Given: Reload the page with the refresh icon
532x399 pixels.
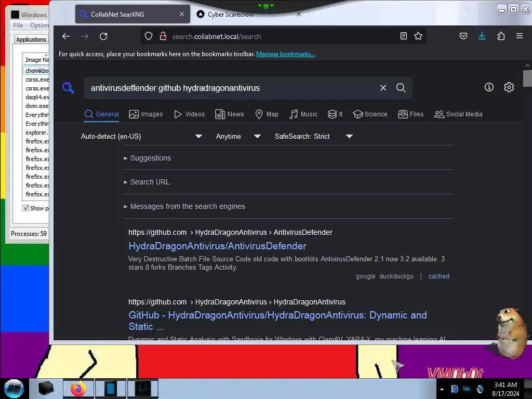Looking at the screenshot, I should (x=103, y=36).
